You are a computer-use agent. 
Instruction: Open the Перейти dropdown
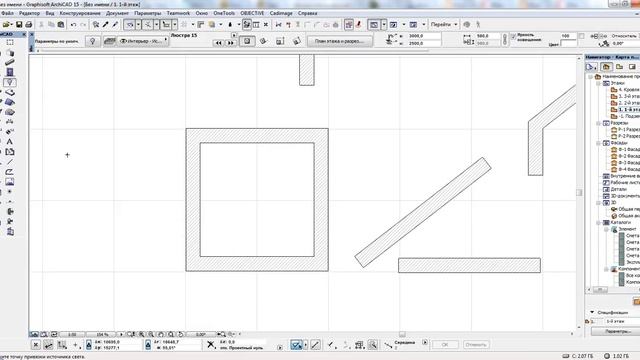point(444,24)
